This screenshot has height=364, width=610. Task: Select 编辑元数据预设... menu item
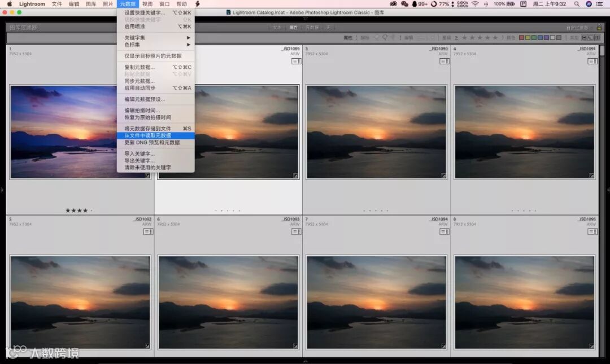pyautogui.click(x=156, y=99)
